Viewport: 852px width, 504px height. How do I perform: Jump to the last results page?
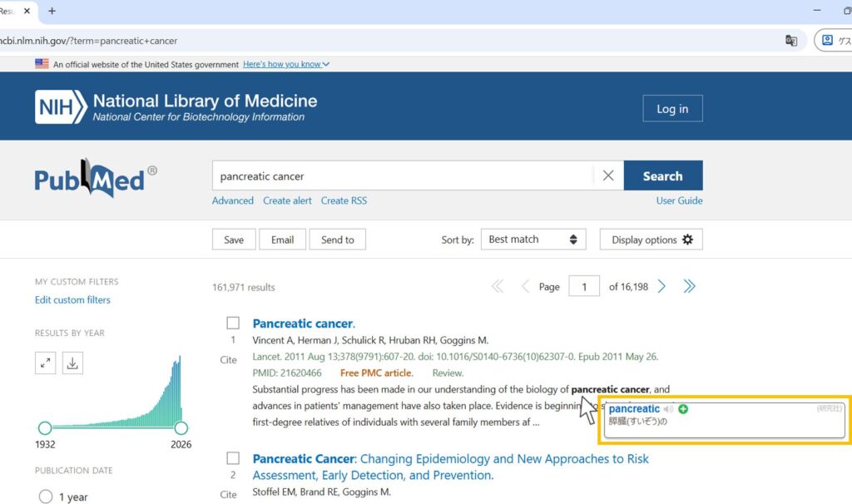click(x=689, y=287)
